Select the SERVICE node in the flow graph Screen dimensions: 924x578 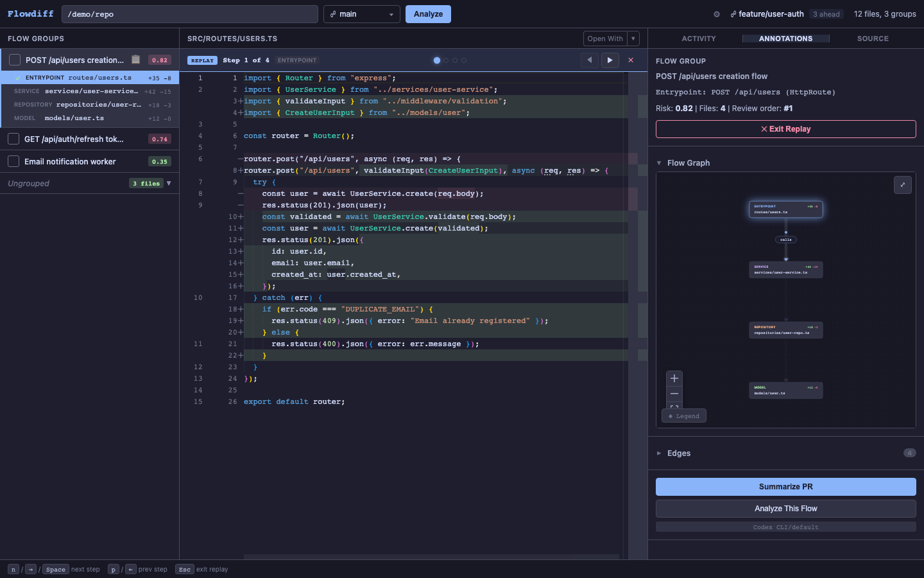[785, 270]
